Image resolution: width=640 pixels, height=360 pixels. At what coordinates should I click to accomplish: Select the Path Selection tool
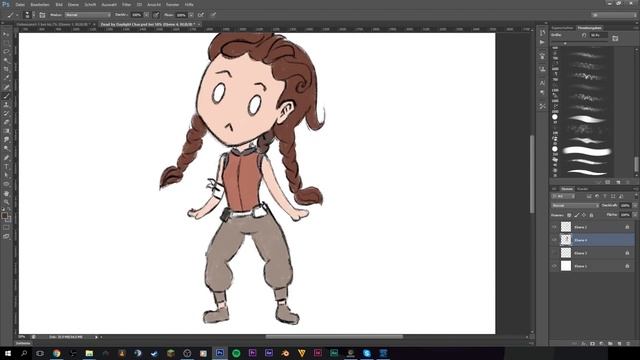6,175
